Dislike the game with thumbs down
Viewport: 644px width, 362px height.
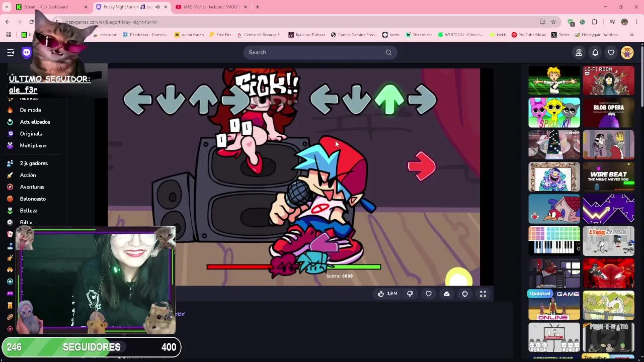[410, 294]
